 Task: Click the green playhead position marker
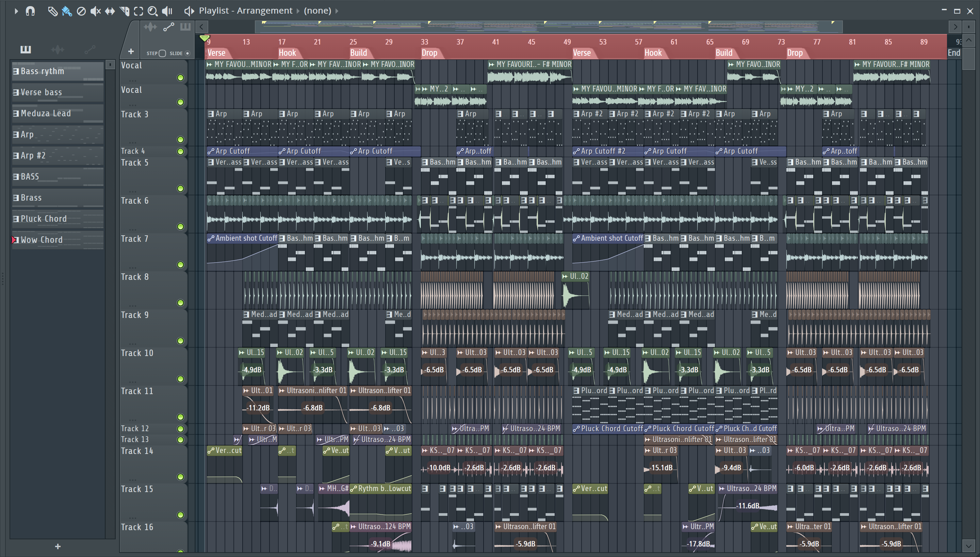click(205, 38)
